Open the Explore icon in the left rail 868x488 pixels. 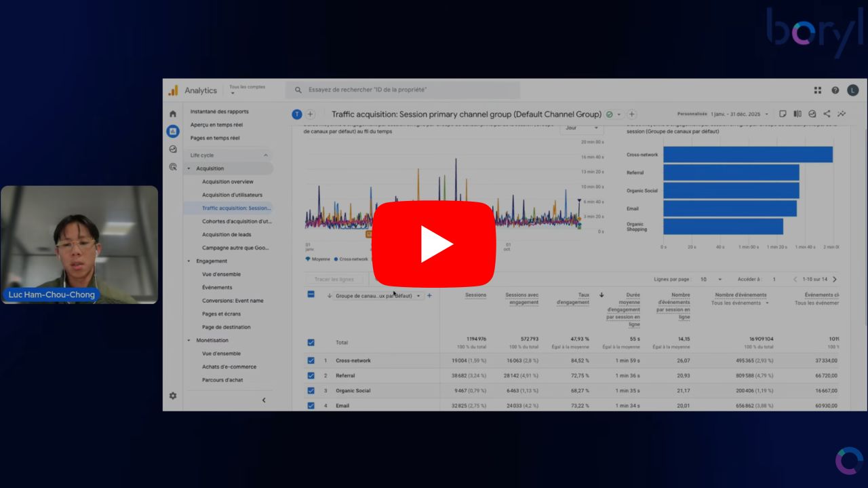point(173,149)
